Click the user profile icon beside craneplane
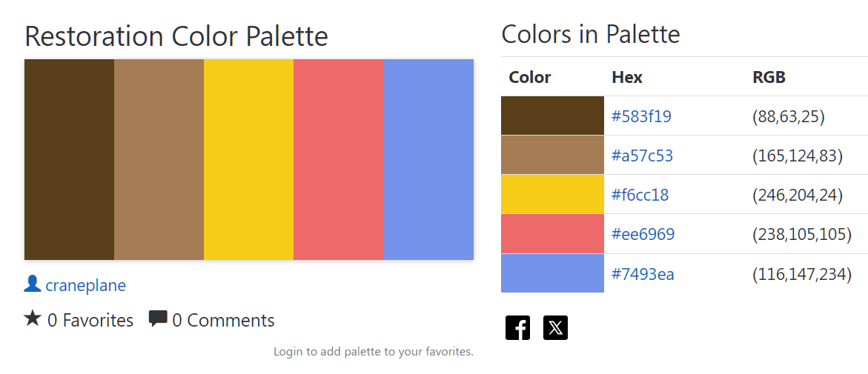868x374 pixels. click(33, 284)
